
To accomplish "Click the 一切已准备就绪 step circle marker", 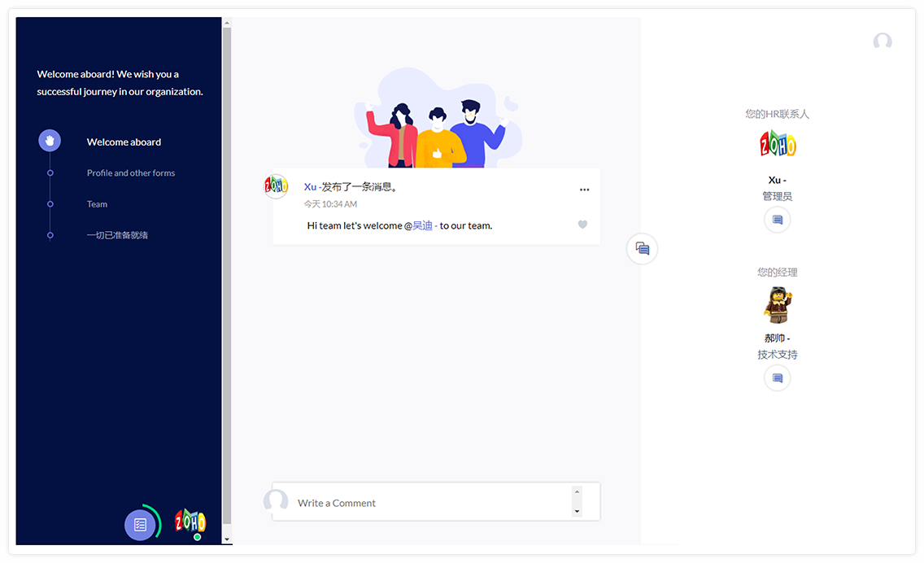I will coord(50,235).
